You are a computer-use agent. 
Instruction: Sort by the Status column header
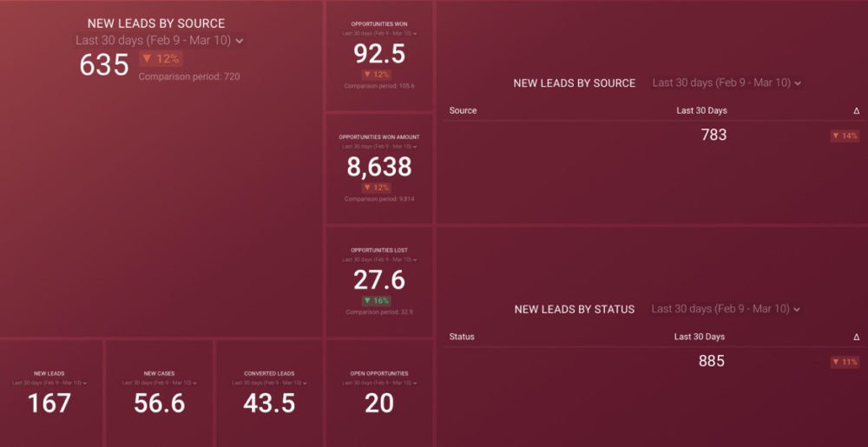coord(462,337)
